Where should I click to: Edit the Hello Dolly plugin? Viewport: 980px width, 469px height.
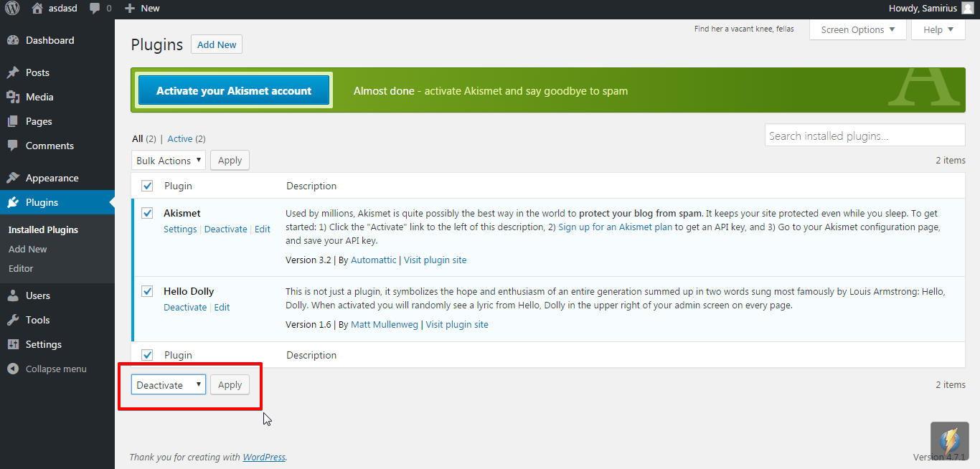pos(222,308)
